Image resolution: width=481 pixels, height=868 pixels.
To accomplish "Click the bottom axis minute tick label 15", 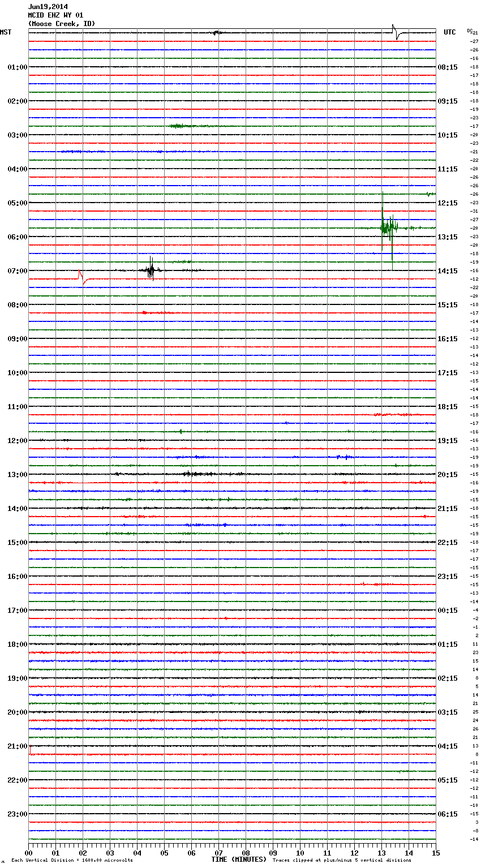I will pyautogui.click(x=436, y=853).
